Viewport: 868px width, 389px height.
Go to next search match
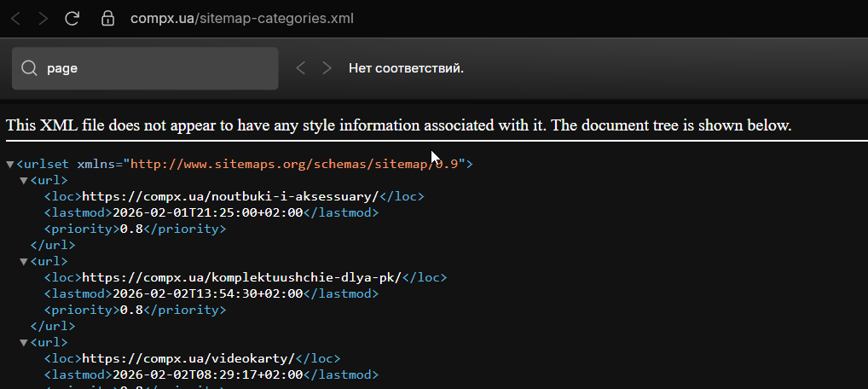pyautogui.click(x=327, y=68)
